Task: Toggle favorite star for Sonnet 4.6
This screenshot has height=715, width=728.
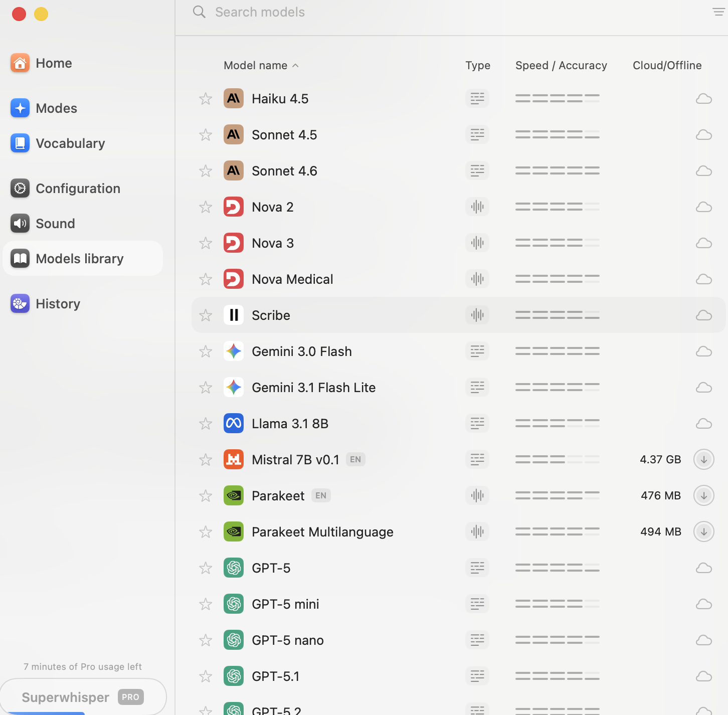Action: pyautogui.click(x=206, y=171)
